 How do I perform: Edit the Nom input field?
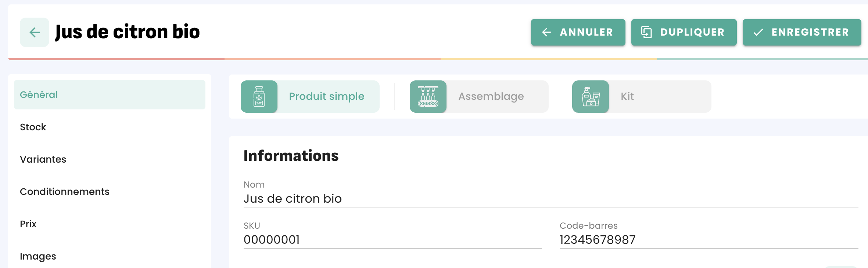click(x=550, y=199)
